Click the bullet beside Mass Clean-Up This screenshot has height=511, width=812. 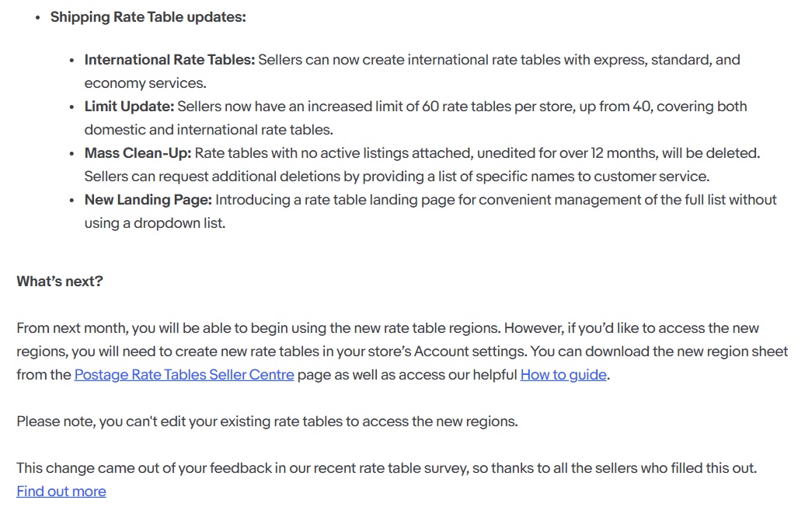[71, 154]
